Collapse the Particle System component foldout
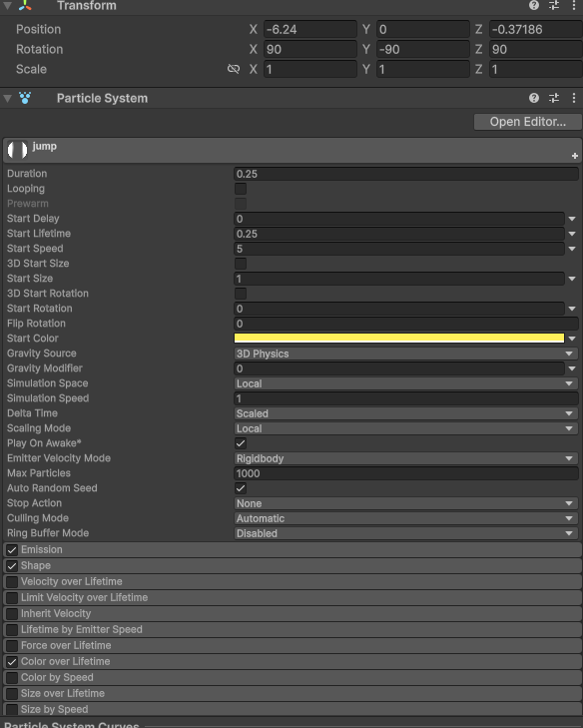The height and width of the screenshot is (728, 583). click(7, 99)
